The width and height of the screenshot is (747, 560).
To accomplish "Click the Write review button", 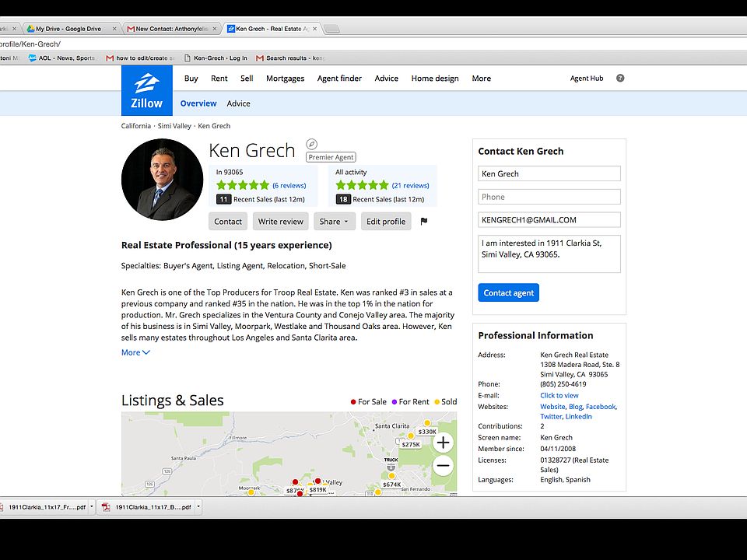I will point(281,222).
